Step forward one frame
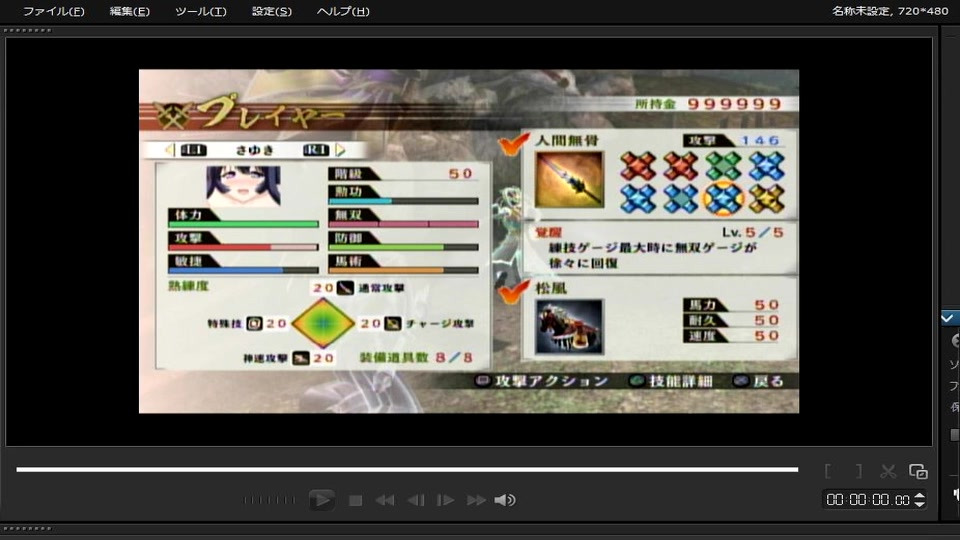The image size is (960, 540). (x=445, y=500)
